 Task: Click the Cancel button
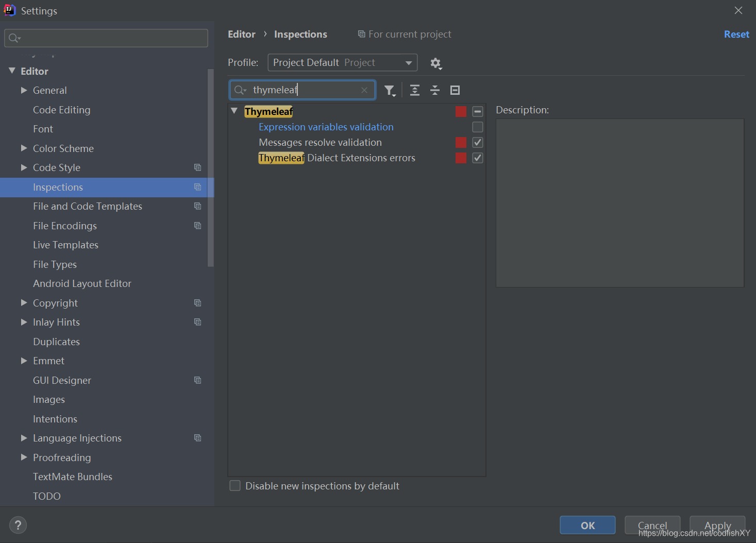[652, 525]
